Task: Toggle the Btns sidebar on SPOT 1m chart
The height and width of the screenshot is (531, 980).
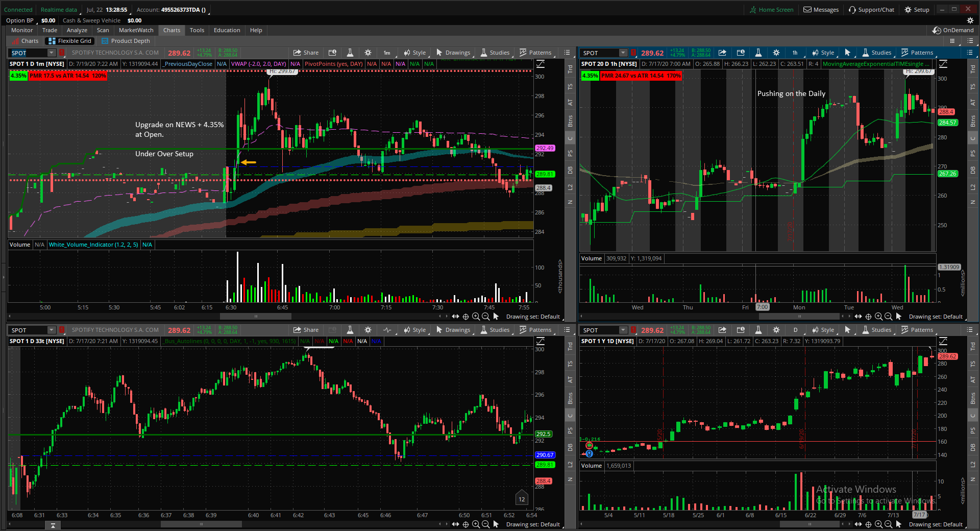Action: [570, 121]
